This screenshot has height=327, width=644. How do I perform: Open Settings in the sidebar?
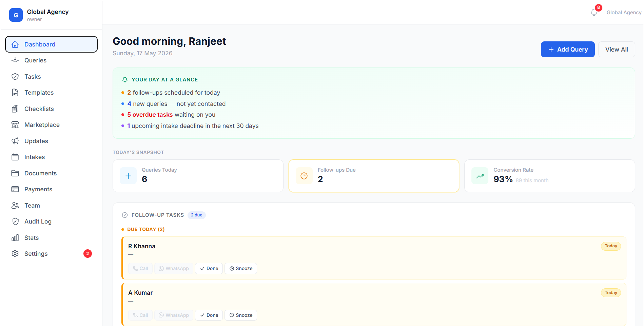51,254
